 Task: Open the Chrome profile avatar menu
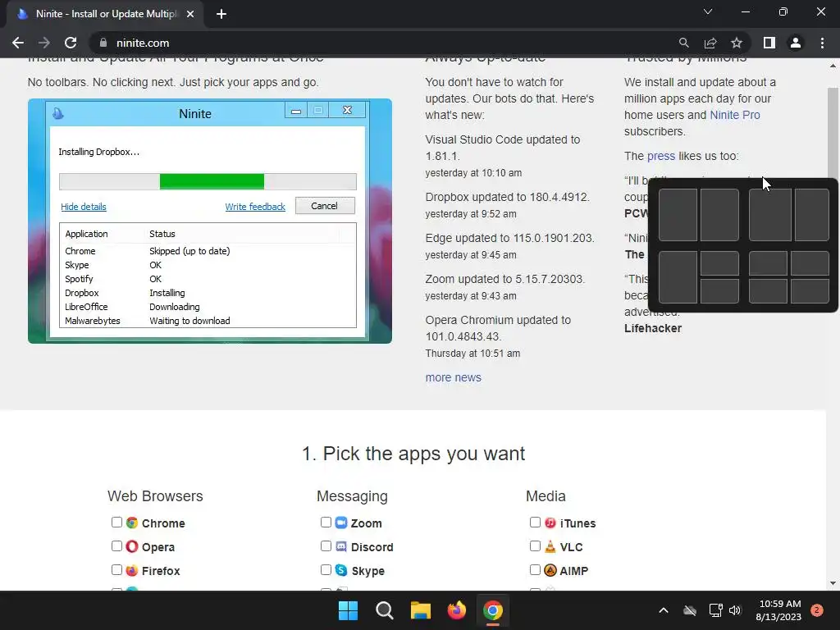796,43
